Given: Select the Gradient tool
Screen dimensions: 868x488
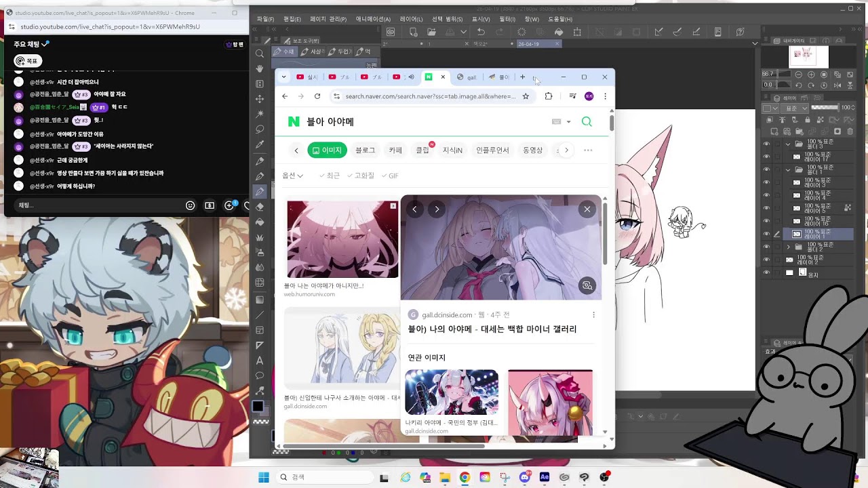Looking at the screenshot, I should 260,300.
